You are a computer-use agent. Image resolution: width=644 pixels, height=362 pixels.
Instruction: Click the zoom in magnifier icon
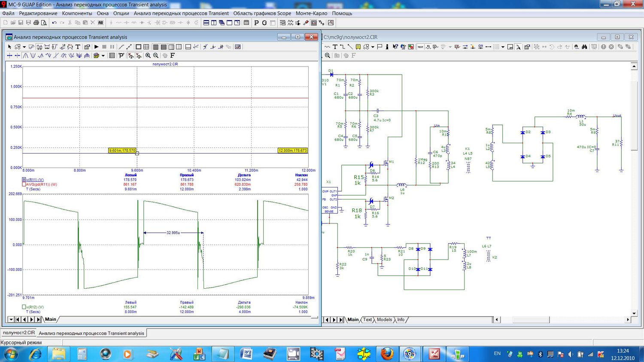148,55
